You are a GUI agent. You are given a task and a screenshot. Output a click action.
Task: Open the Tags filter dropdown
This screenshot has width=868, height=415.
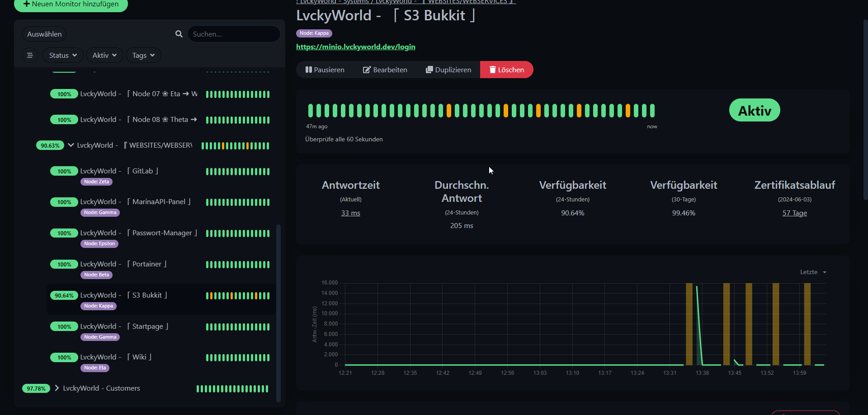coord(143,55)
